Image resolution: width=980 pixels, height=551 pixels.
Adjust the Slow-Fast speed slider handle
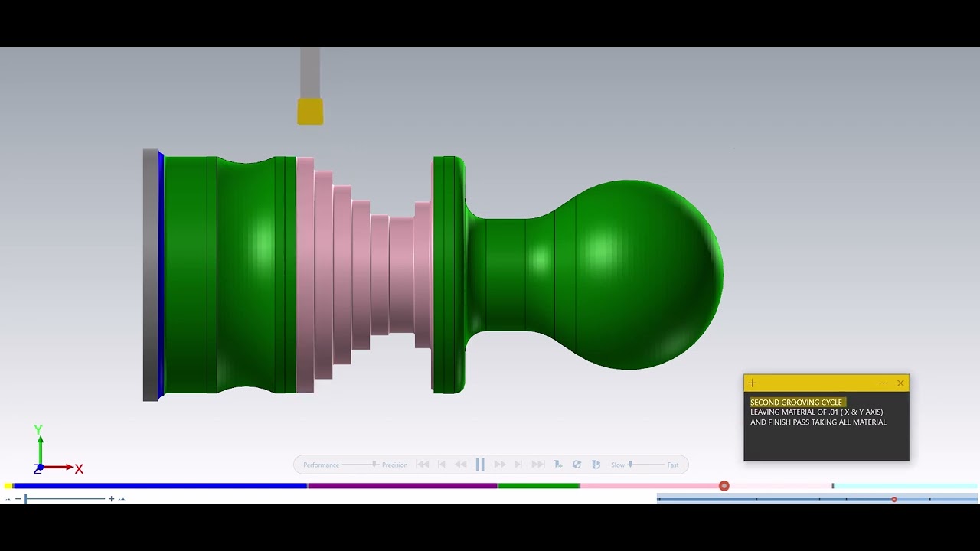tap(630, 464)
